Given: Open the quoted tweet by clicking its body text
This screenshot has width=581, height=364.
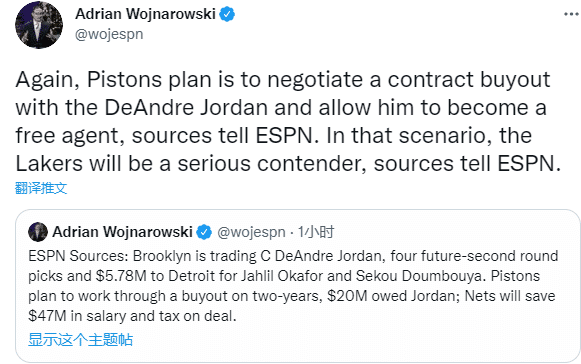Looking at the screenshot, I should [x=293, y=286].
